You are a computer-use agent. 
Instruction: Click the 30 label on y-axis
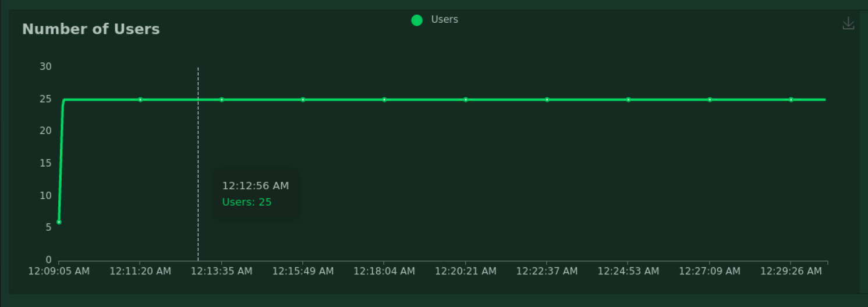pyautogui.click(x=45, y=67)
